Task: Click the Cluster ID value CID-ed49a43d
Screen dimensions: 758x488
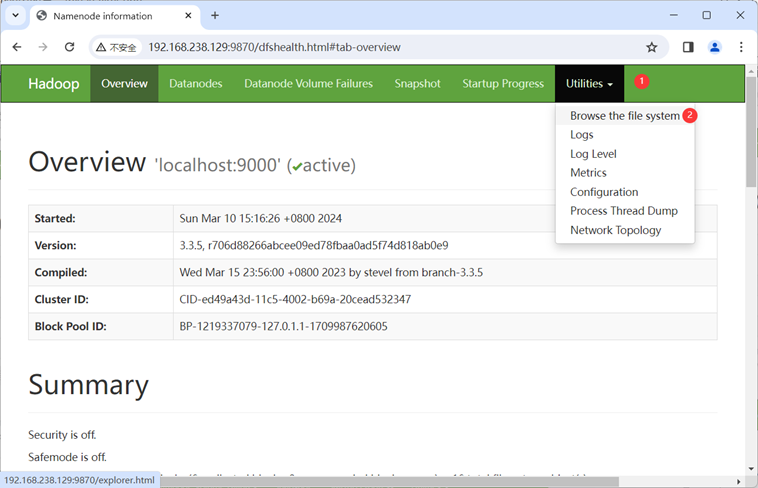Action: coord(295,299)
